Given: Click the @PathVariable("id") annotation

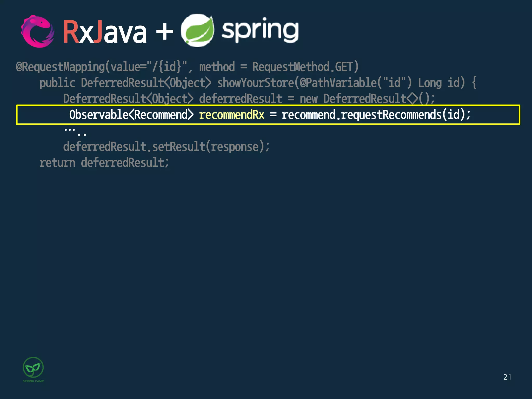Looking at the screenshot, I should click(x=355, y=83).
